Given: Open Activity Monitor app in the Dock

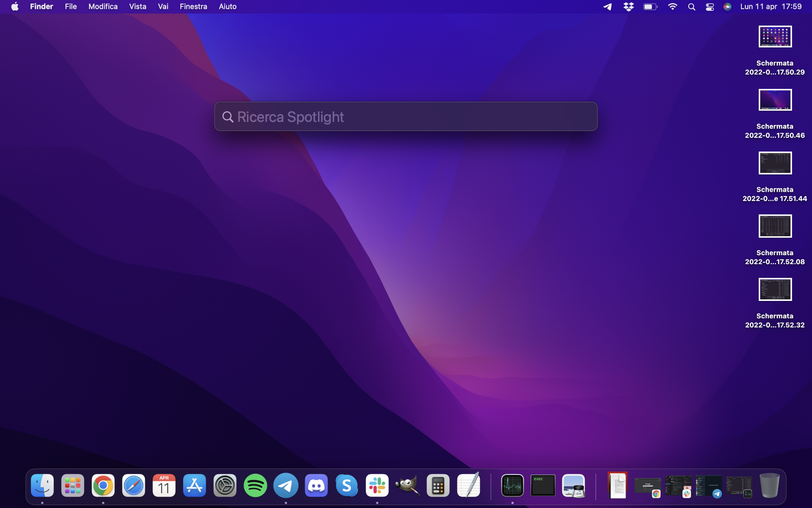Looking at the screenshot, I should [513, 486].
